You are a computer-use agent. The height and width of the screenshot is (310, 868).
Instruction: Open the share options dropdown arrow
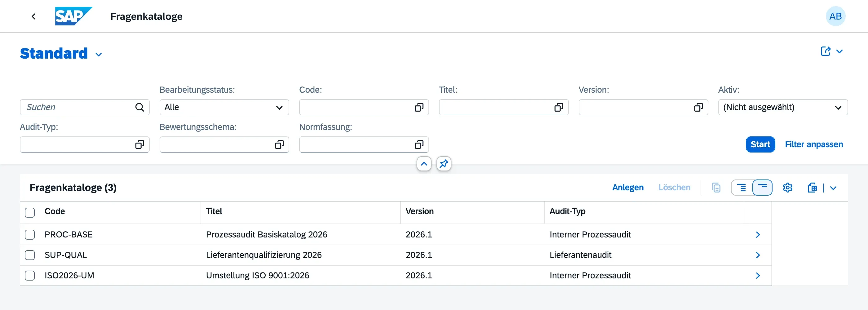click(839, 51)
